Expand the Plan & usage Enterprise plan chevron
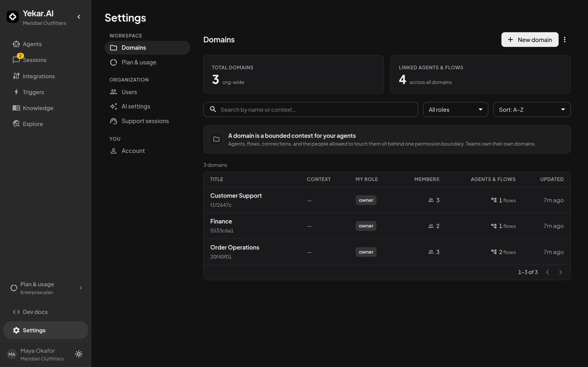The image size is (588, 367). coord(81,288)
